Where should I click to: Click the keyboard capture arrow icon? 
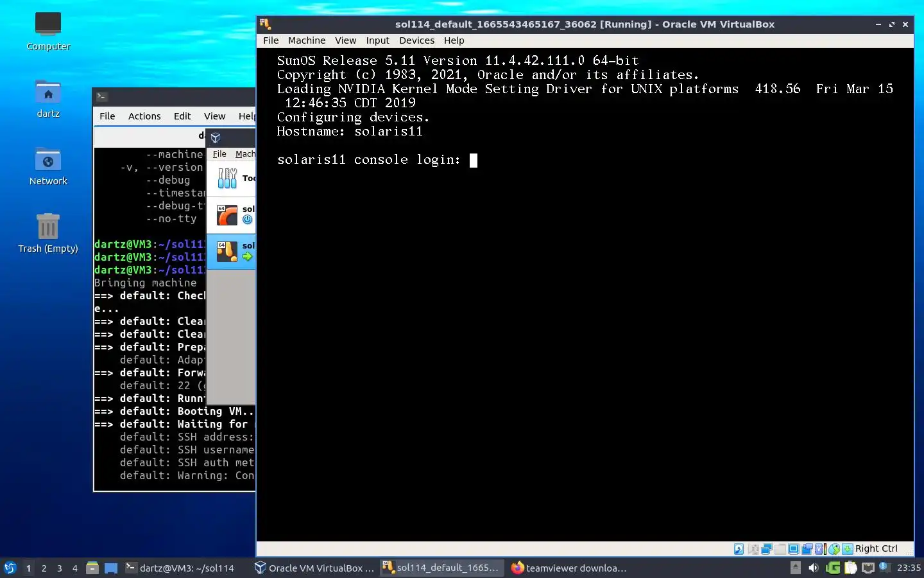pos(848,549)
